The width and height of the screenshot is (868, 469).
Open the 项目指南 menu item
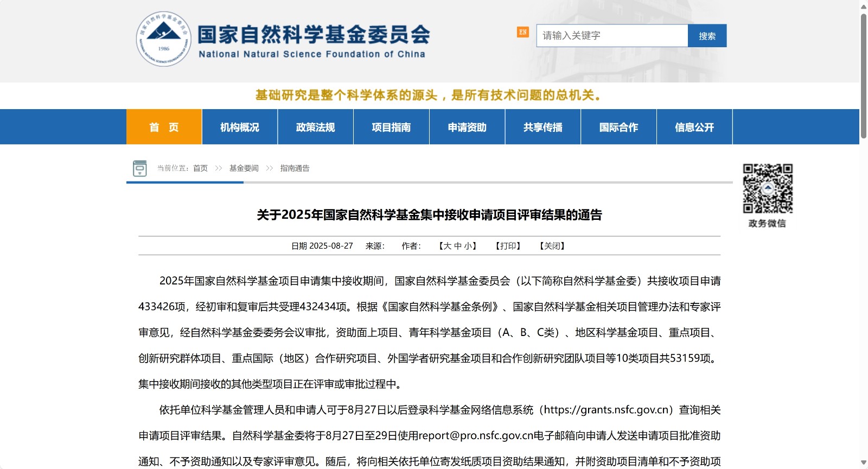391,127
